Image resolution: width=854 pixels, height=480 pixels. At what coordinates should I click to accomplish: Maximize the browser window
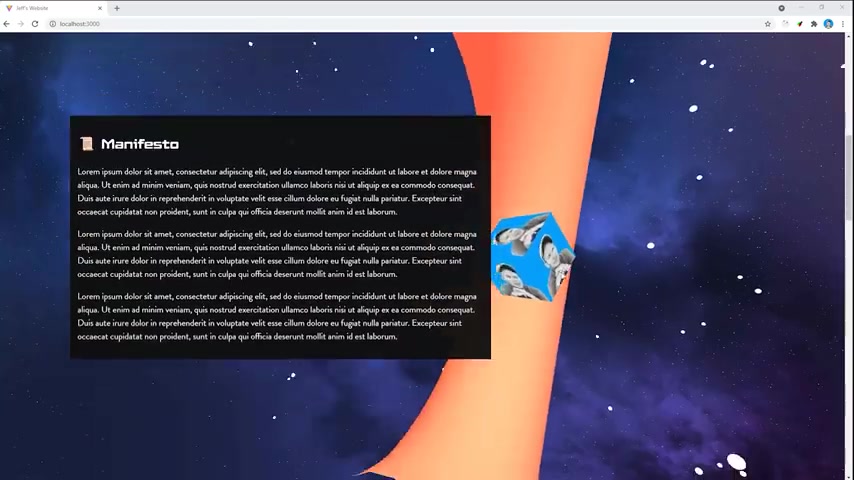(822, 8)
